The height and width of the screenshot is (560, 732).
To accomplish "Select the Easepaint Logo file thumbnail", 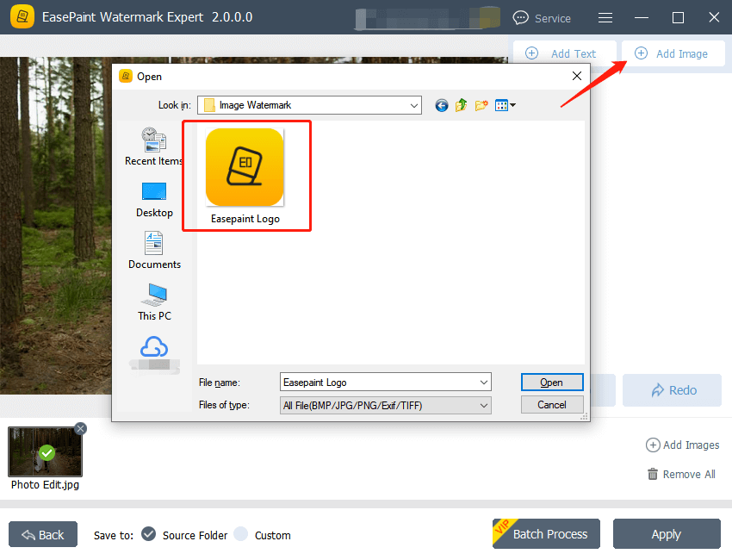I will click(245, 167).
